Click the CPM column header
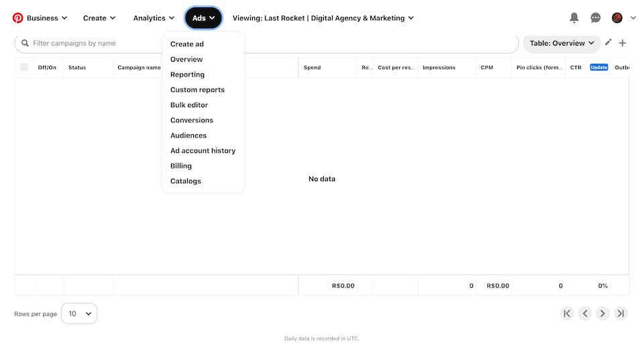This screenshot has width=644, height=343. click(x=487, y=67)
